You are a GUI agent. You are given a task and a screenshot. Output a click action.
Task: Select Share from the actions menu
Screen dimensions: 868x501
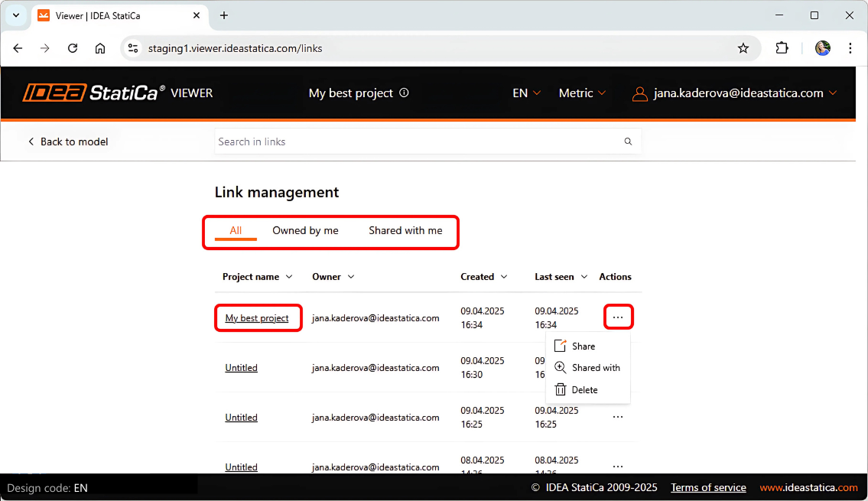coord(583,346)
